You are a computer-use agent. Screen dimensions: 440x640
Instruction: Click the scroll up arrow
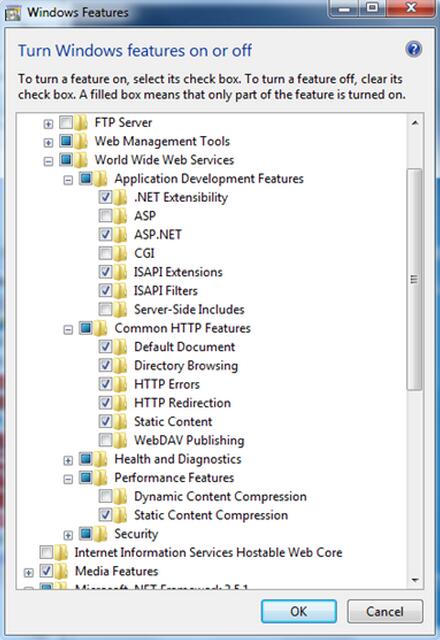click(415, 122)
